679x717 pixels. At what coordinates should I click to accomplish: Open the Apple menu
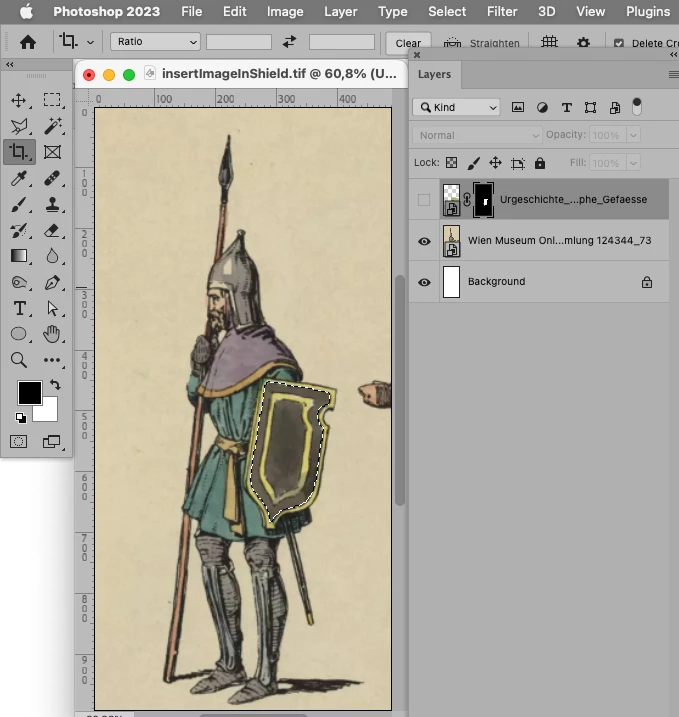[27, 11]
